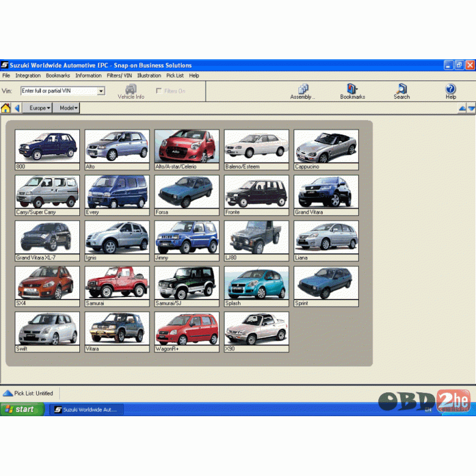Click Pick List: Untitled status text
The height and width of the screenshot is (476, 476).
[x=34, y=393]
